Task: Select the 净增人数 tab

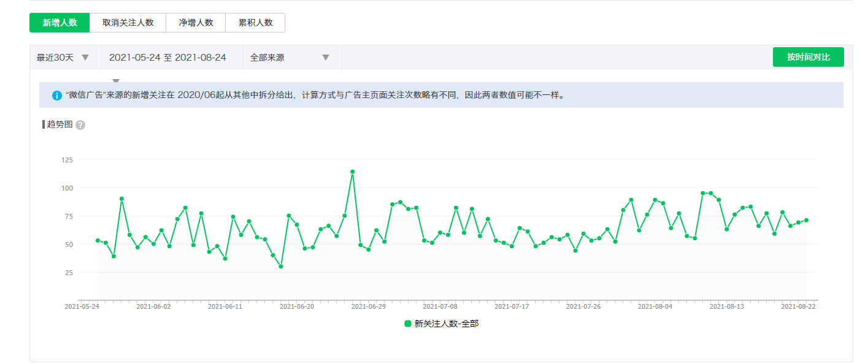Action: [x=196, y=23]
